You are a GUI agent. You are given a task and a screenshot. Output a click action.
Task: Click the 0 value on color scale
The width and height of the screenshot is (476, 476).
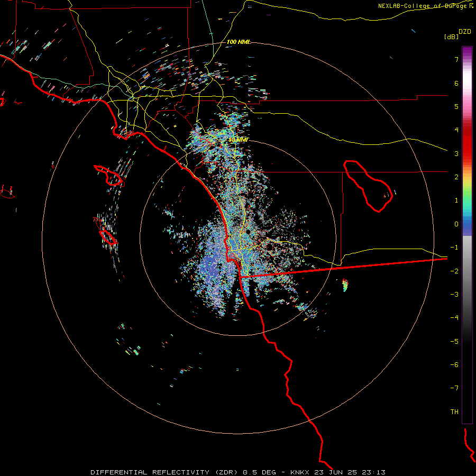click(x=456, y=224)
